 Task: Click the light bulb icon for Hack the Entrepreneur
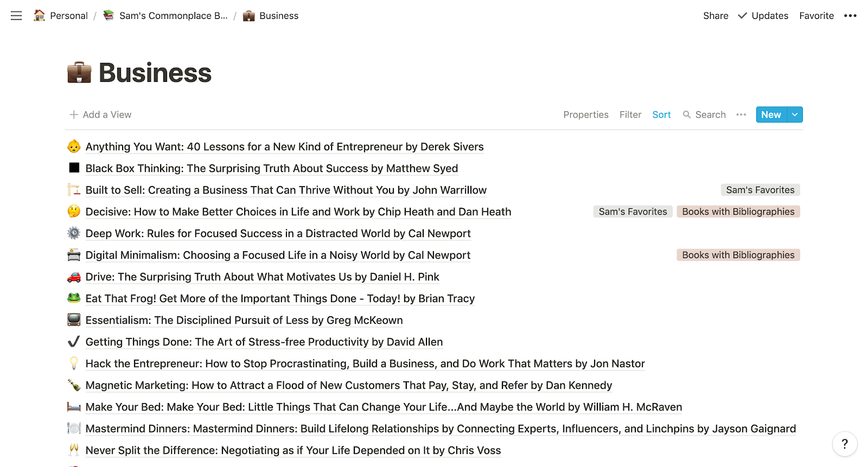(x=74, y=363)
